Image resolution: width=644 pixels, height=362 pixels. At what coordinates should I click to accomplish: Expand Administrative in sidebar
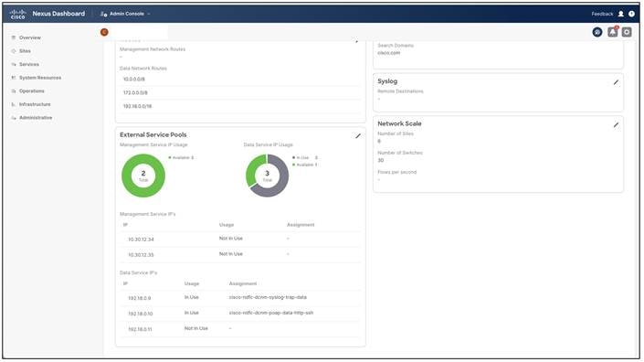tap(36, 118)
